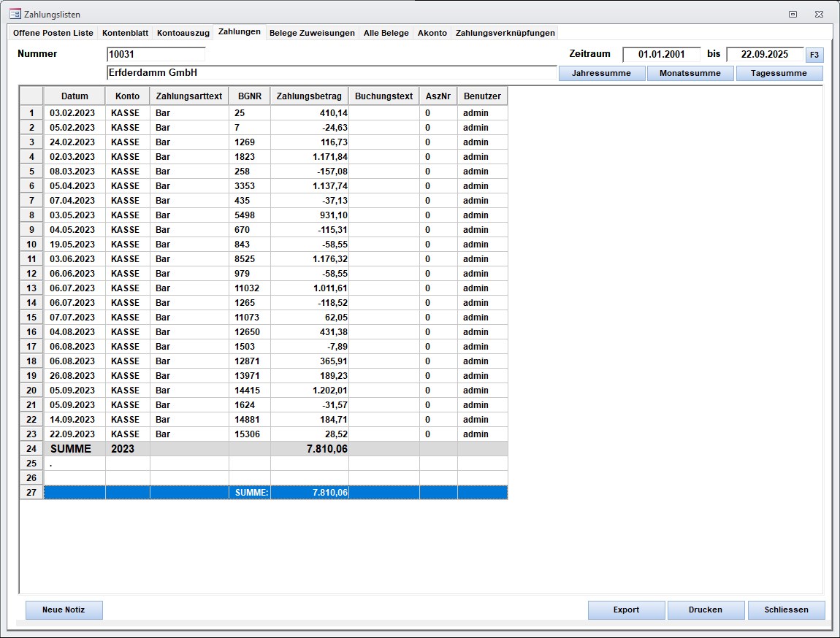The width and height of the screenshot is (840, 638).
Task: Open the Kontenblatt tab
Action: (125, 33)
